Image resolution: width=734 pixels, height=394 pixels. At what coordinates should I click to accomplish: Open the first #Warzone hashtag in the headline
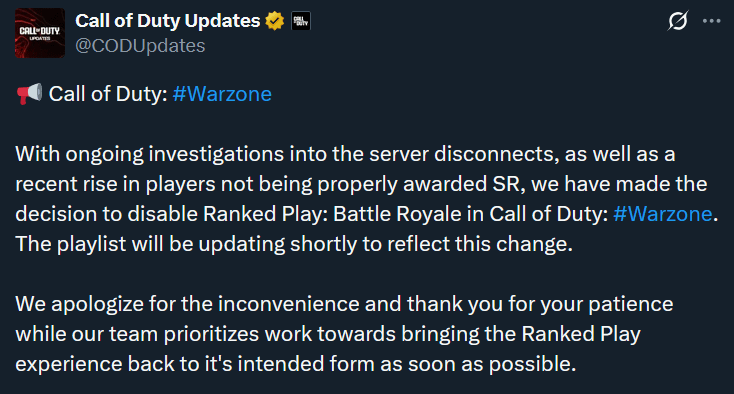click(222, 94)
